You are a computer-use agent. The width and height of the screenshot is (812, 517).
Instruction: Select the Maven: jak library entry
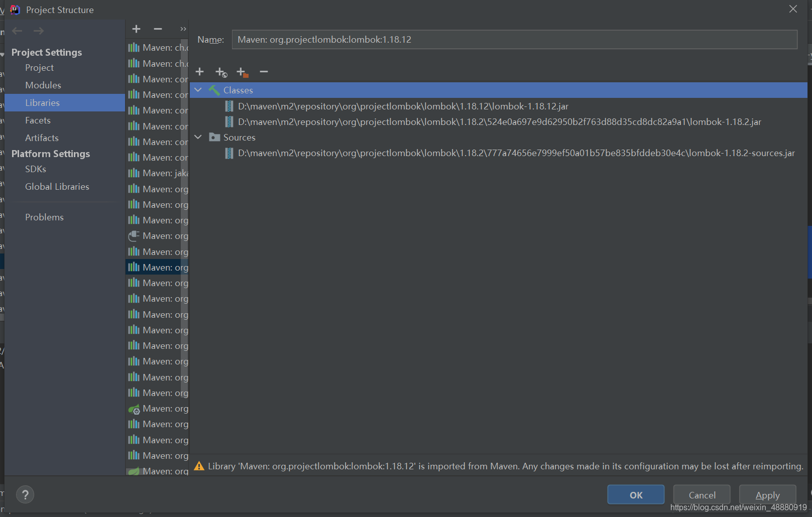pyautogui.click(x=157, y=173)
